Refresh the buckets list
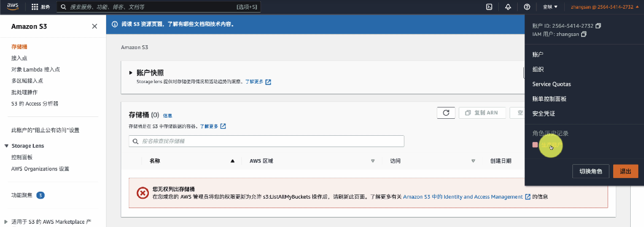 point(445,113)
